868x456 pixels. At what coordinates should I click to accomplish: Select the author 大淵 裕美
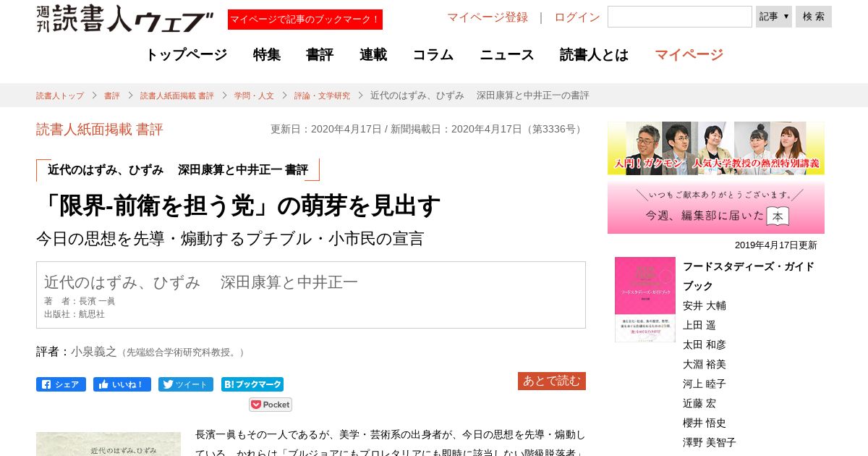click(705, 365)
